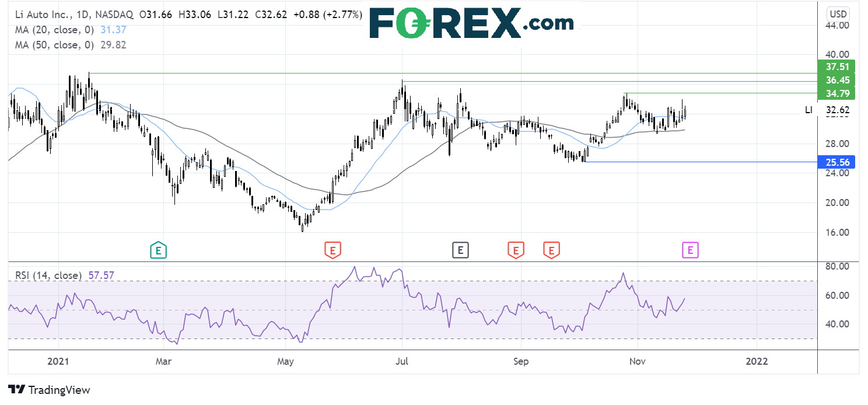
Task: Click the Jul label on the time axis
Action: click(x=402, y=361)
